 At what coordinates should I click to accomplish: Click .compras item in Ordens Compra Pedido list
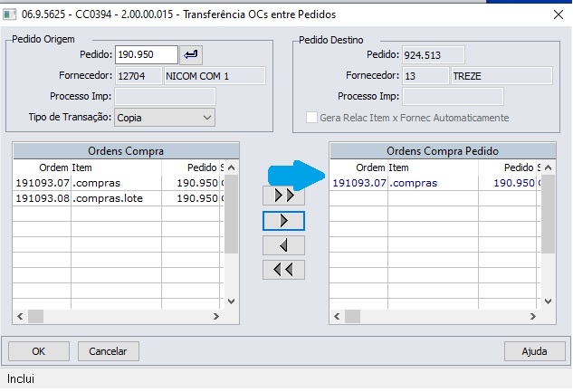coord(433,183)
